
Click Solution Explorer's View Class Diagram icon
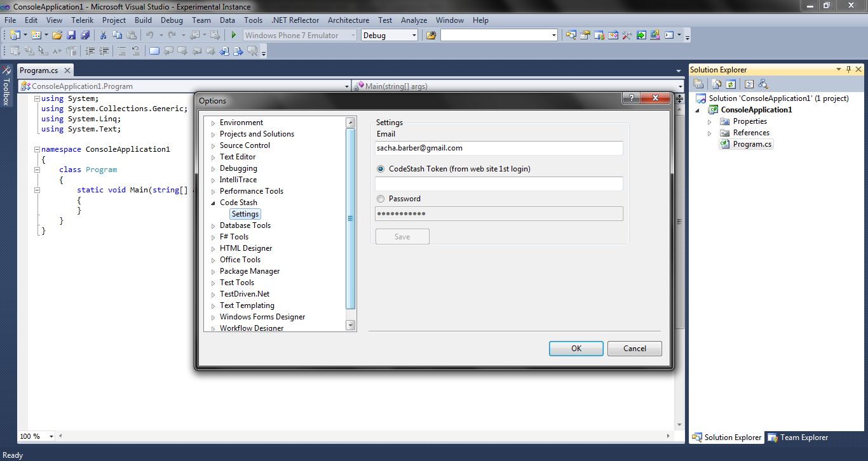coord(763,84)
